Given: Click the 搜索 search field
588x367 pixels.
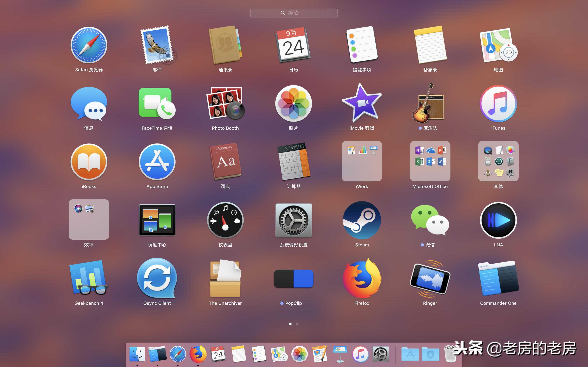Looking at the screenshot, I should point(294,13).
